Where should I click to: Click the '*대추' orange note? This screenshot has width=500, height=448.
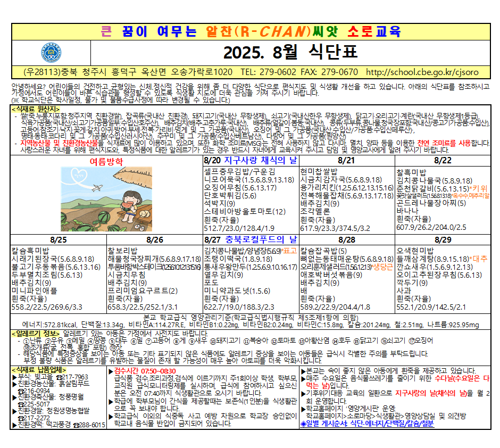click(478, 259)
